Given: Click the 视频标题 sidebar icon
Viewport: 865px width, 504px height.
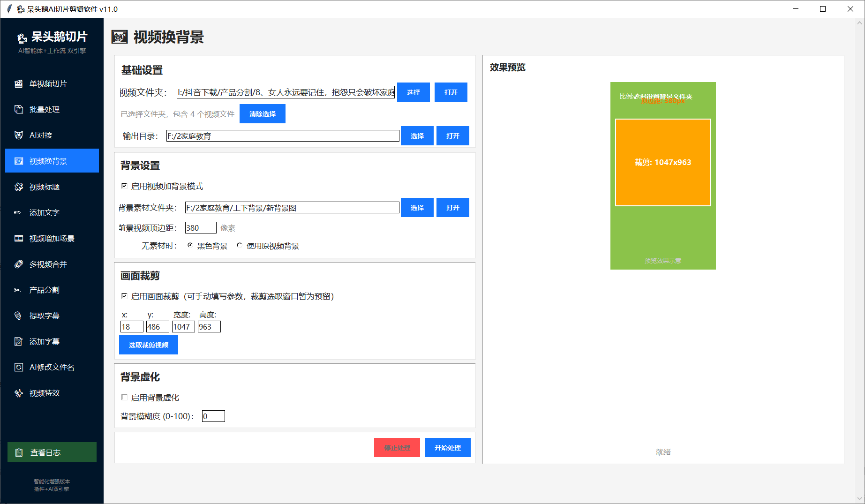Looking at the screenshot, I should [19, 187].
